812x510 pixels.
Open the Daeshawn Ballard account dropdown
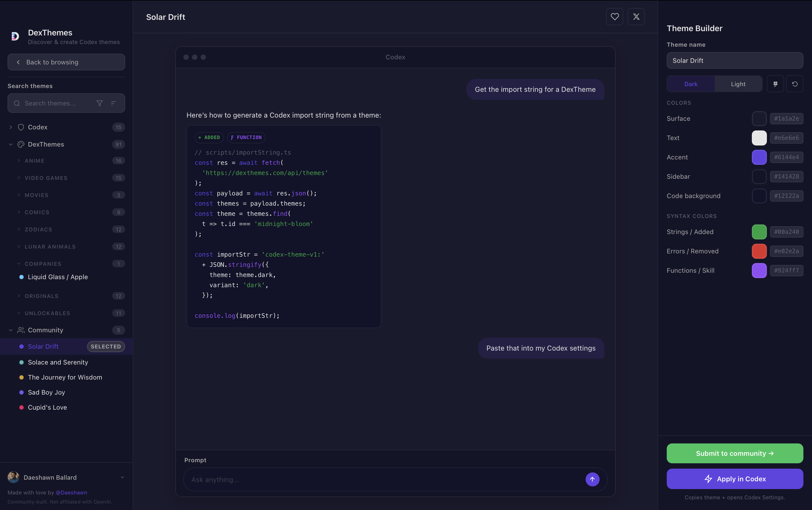122,478
